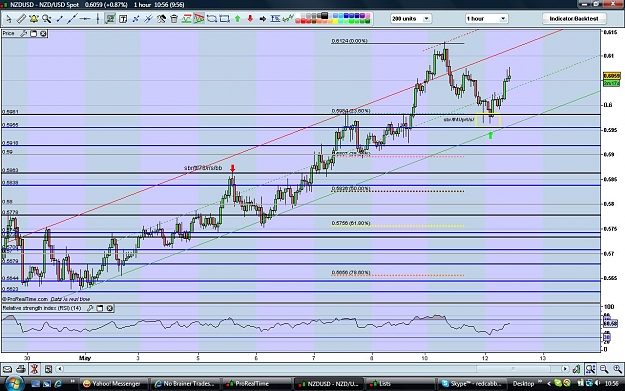
Task: Activate the magnifier zoom tool in toolbar
Action: pos(47,19)
